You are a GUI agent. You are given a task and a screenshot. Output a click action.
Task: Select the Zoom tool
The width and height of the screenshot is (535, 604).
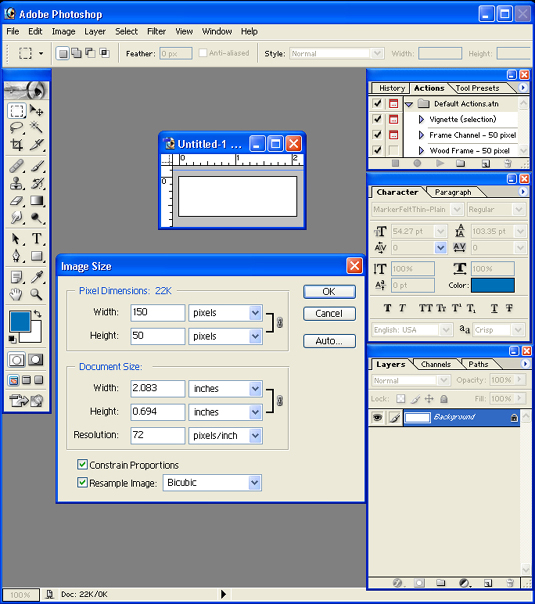point(37,294)
